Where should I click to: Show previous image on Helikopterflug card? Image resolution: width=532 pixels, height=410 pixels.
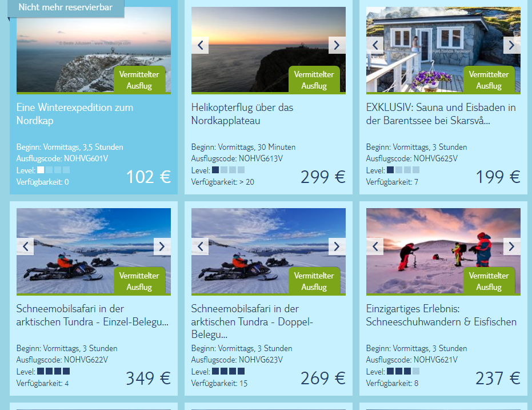200,45
